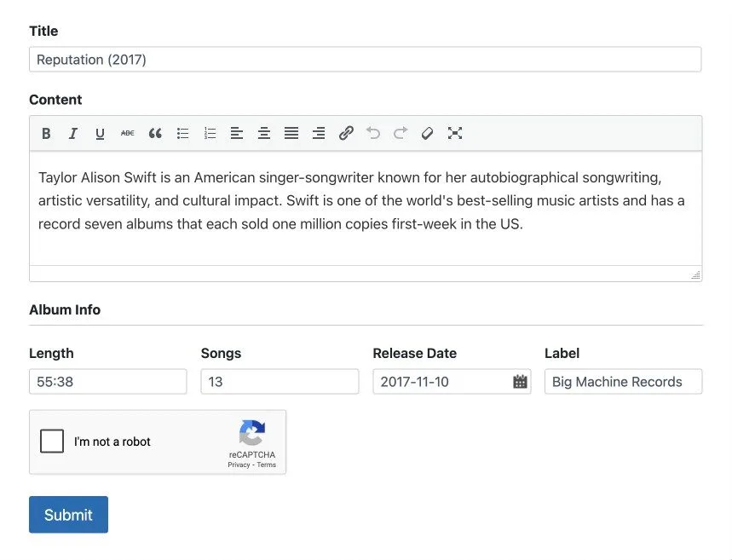Toggle bold formatting in editor toolbar
The image size is (732, 560).
coord(46,134)
